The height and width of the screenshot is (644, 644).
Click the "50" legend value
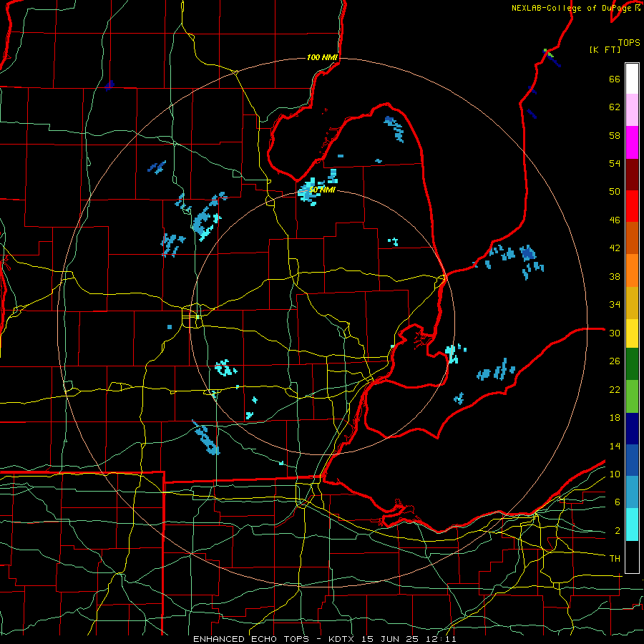[x=615, y=192]
